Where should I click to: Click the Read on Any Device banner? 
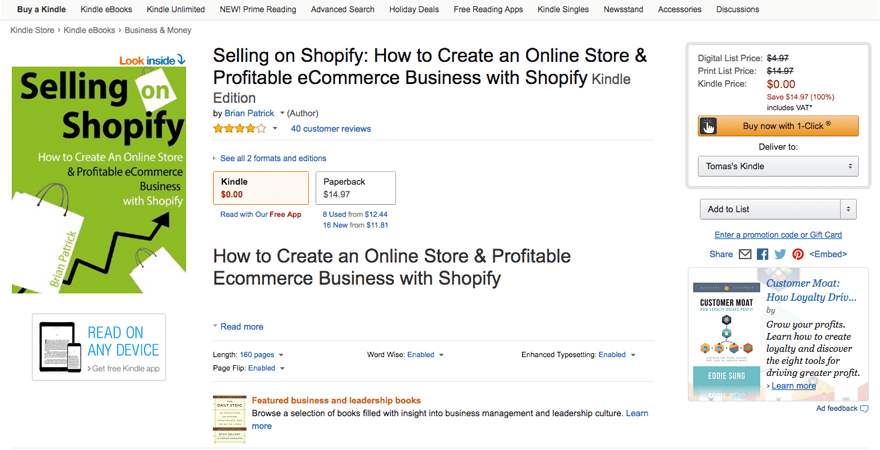tap(99, 347)
